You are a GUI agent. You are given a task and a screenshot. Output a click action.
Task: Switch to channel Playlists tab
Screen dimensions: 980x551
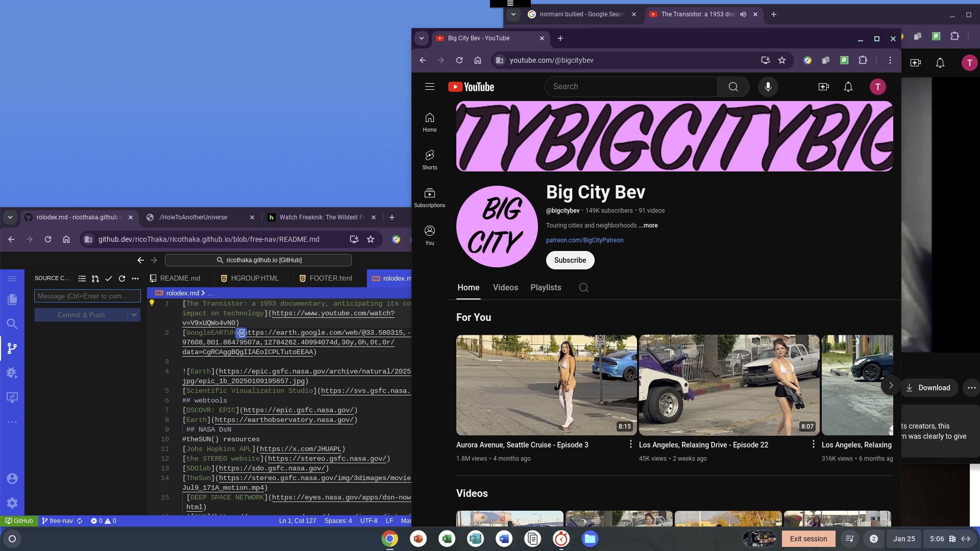click(546, 288)
